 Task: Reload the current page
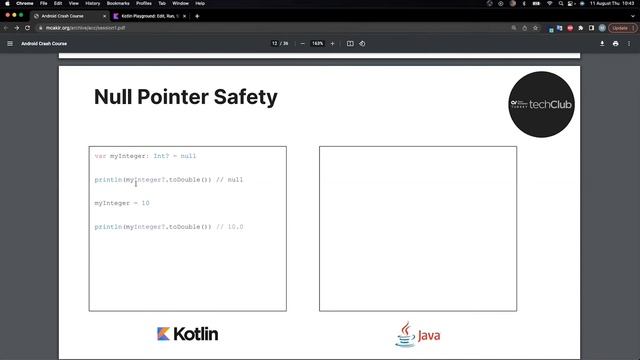27,28
